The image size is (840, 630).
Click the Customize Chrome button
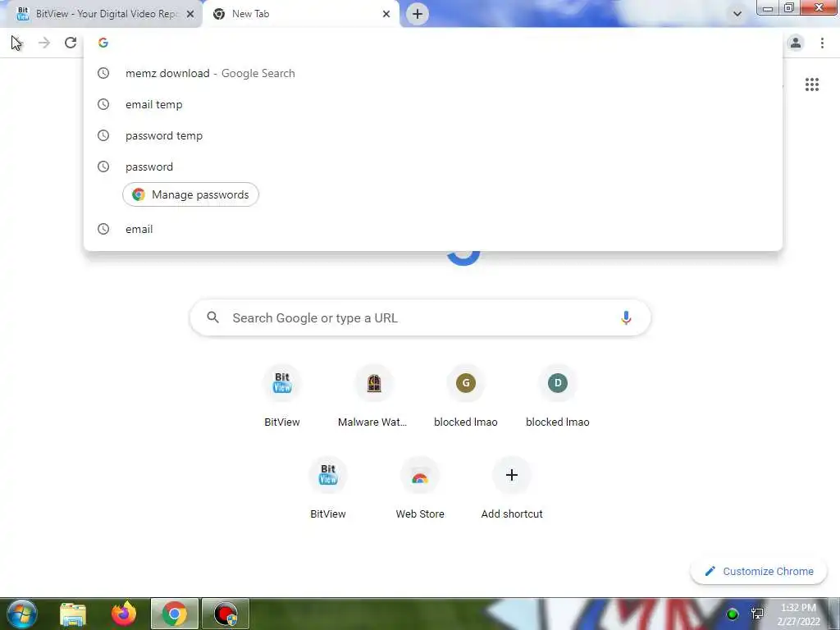point(759,572)
